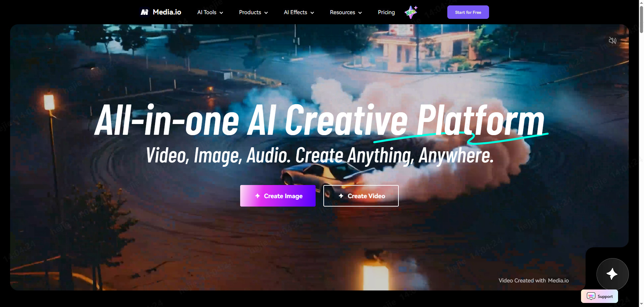Click the Start for Free button
Viewport: 644px width, 307px height.
[x=468, y=12]
